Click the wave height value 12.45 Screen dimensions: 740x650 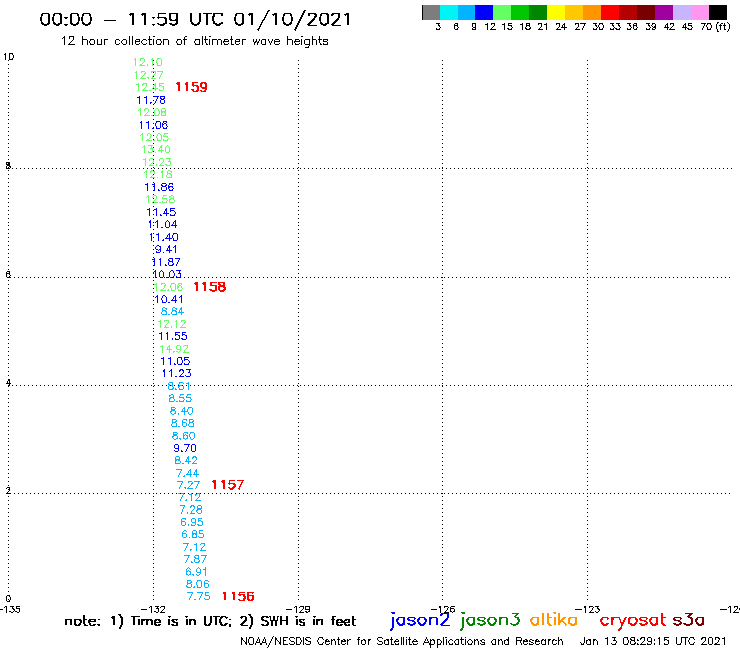point(150,87)
